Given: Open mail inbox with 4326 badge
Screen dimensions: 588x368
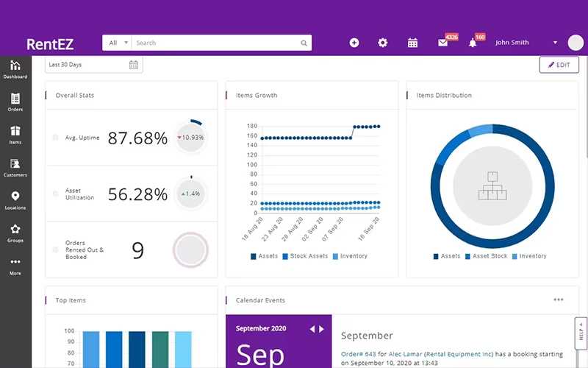Looking at the screenshot, I should tap(443, 43).
